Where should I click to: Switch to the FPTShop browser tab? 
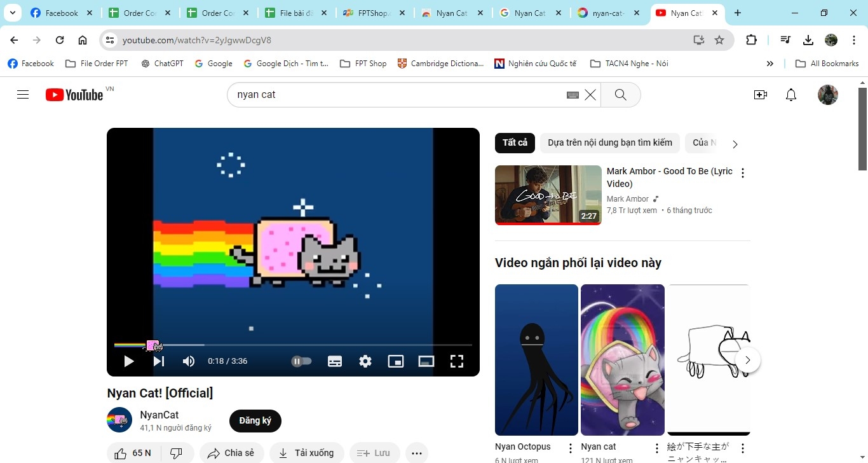coord(375,13)
